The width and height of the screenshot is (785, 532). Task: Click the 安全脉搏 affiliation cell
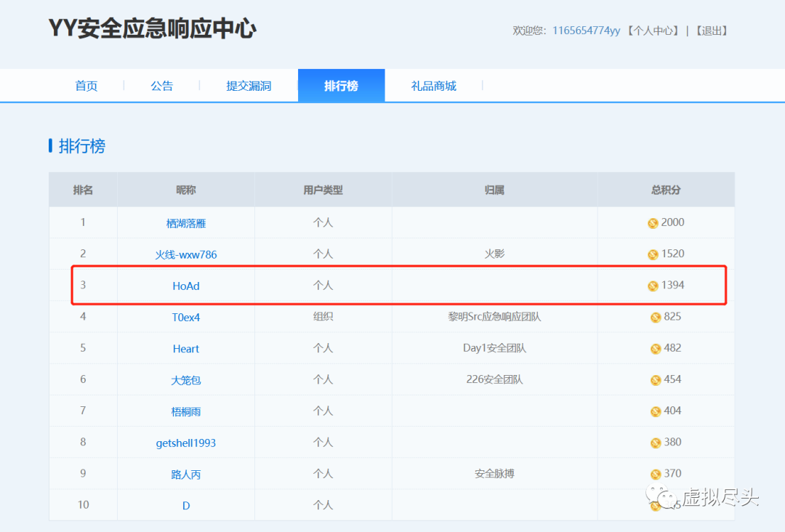(x=494, y=473)
